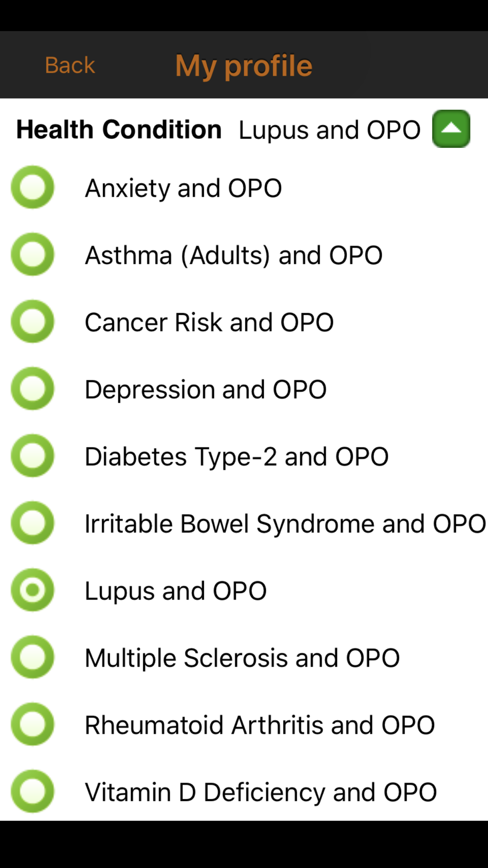
Task: Tap the Health Condition heading label
Action: 119,130
